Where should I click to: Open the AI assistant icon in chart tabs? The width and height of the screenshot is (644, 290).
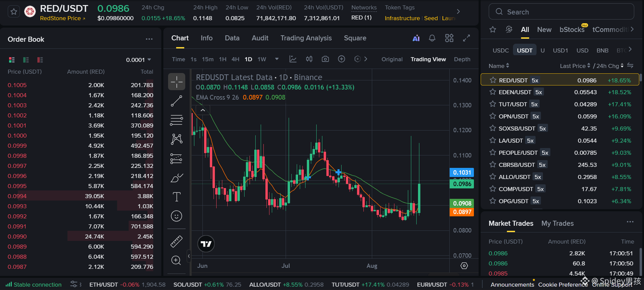coord(416,38)
